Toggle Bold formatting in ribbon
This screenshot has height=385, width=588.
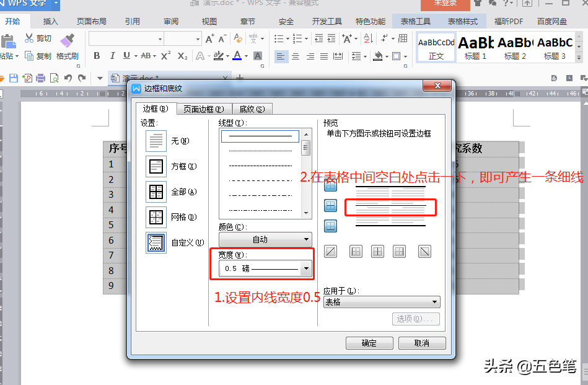pyautogui.click(x=97, y=56)
